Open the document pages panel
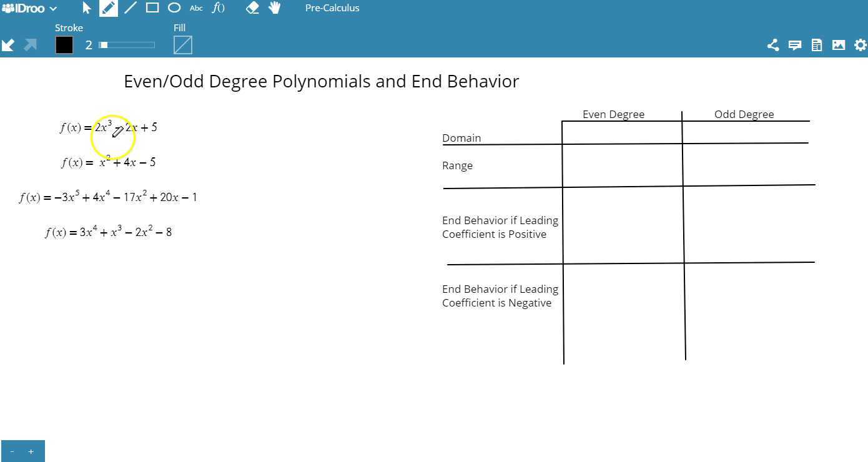Viewport: 868px width, 462px height. [816, 44]
